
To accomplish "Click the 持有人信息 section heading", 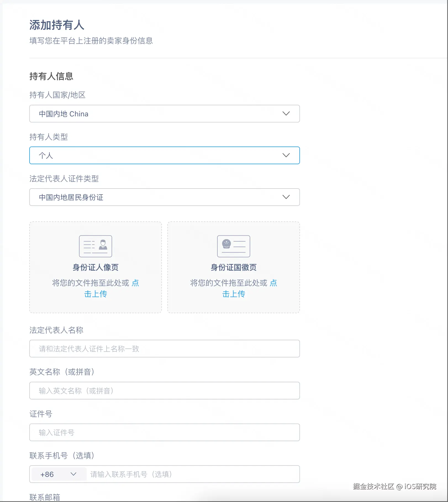I will tap(51, 77).
